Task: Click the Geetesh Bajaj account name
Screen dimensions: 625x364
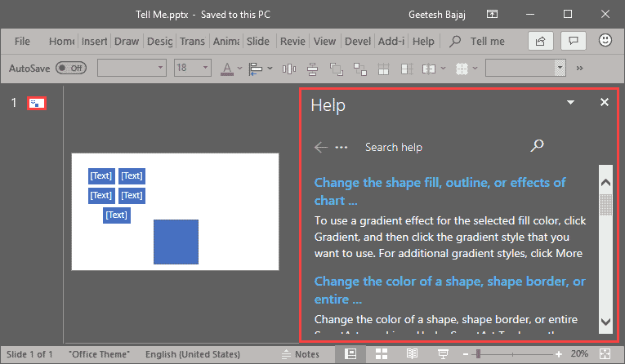Action: click(x=437, y=15)
